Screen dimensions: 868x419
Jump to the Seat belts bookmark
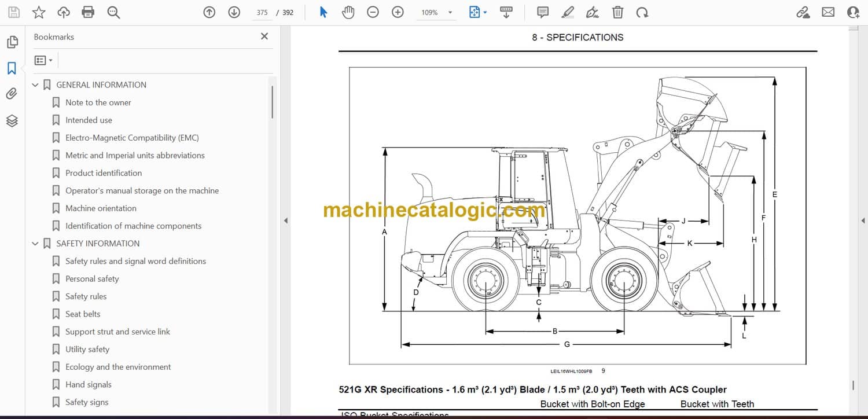(83, 314)
